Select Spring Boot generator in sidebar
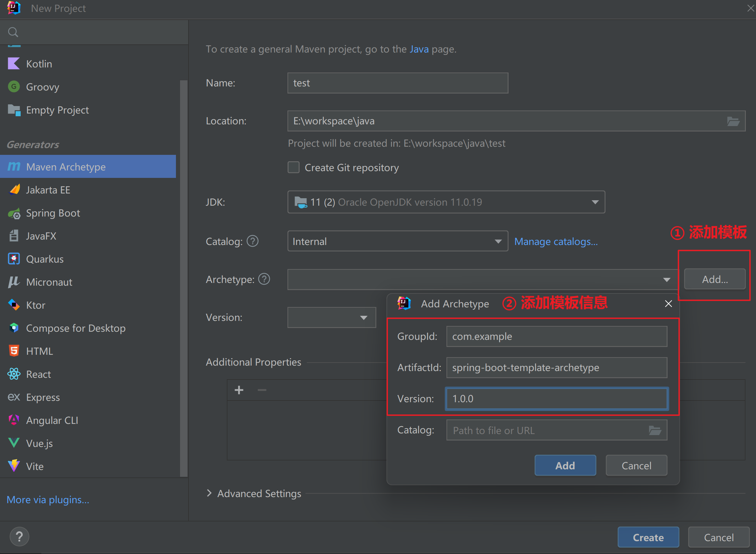The width and height of the screenshot is (756, 554). click(53, 213)
